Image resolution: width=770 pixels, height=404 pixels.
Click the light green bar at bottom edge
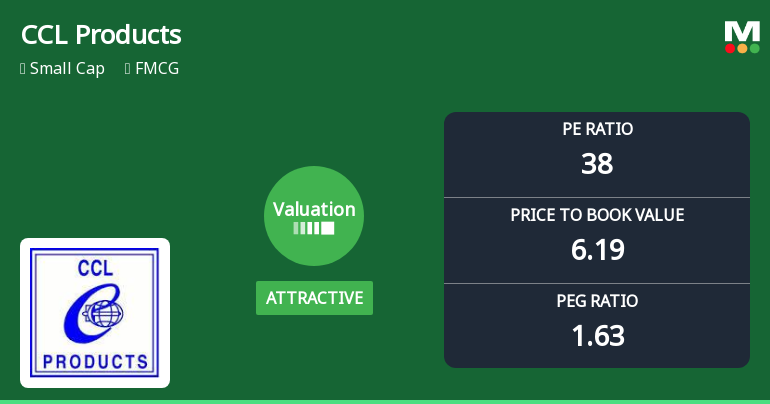point(385,401)
